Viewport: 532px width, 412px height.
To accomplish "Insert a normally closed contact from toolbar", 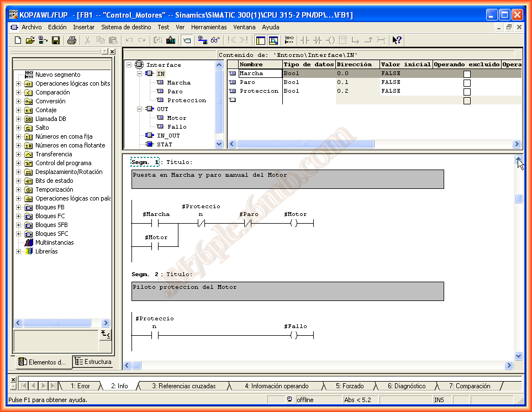I will click(x=317, y=40).
